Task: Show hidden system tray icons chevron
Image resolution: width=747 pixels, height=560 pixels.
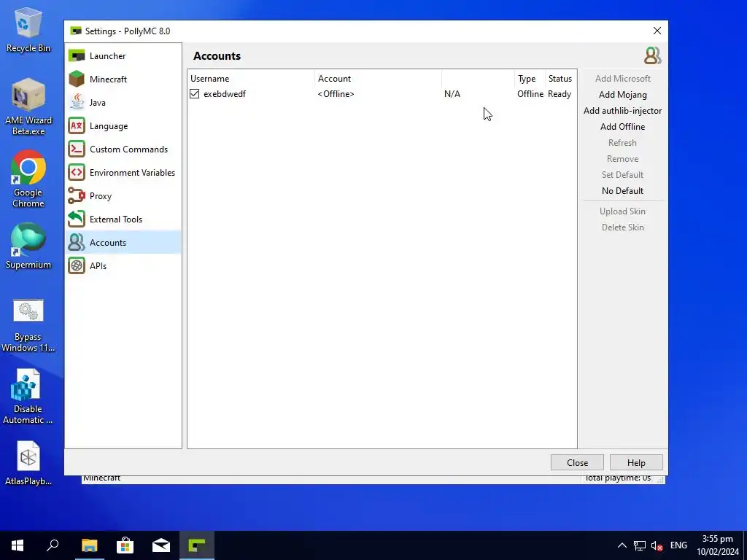Action: point(622,545)
